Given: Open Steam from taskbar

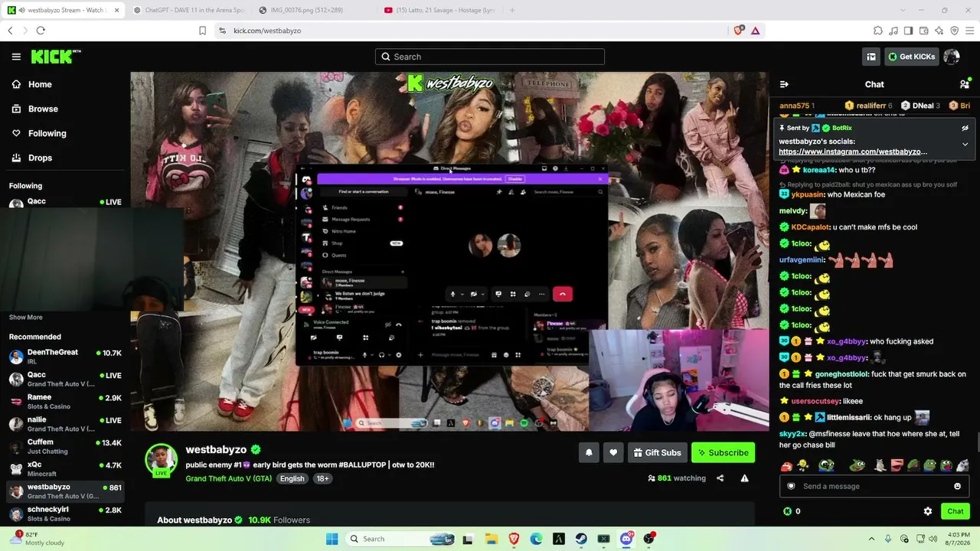Looking at the screenshot, I should (581, 539).
